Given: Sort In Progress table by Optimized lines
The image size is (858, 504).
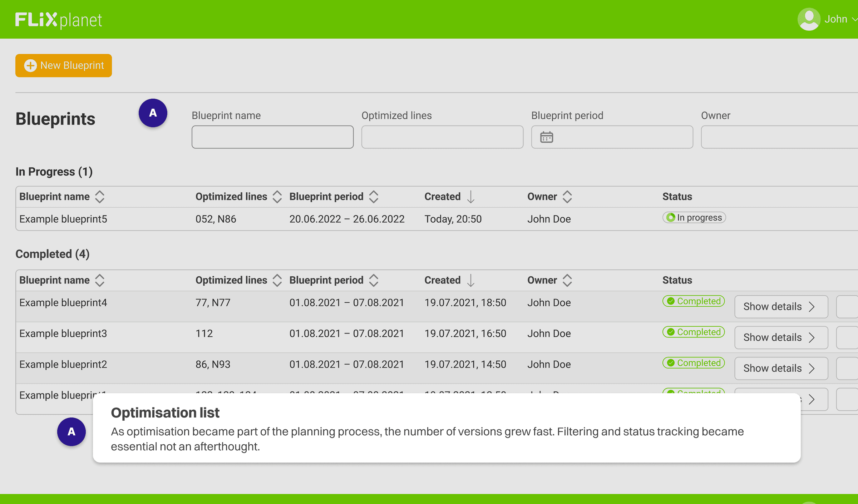Looking at the screenshot, I should [277, 197].
